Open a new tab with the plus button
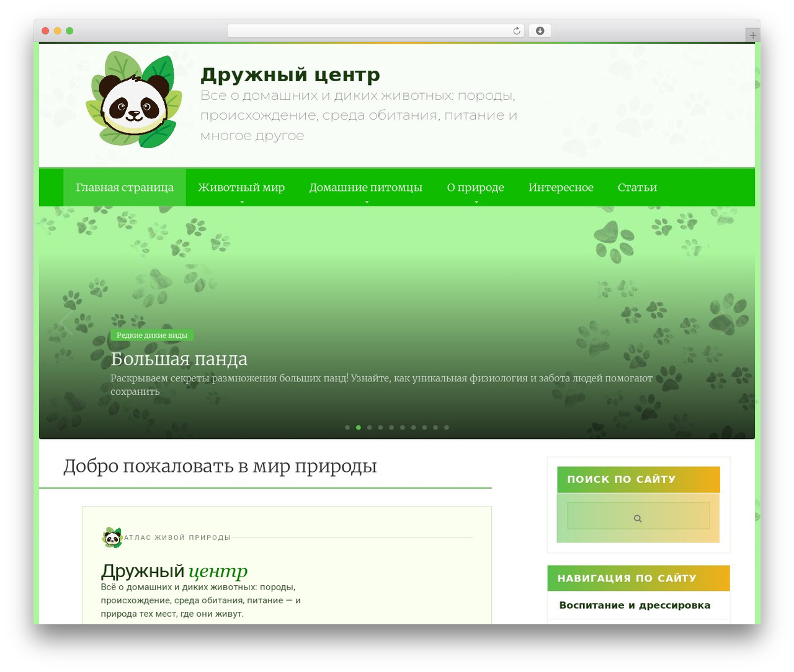The height and width of the screenshot is (672, 794). point(752,35)
